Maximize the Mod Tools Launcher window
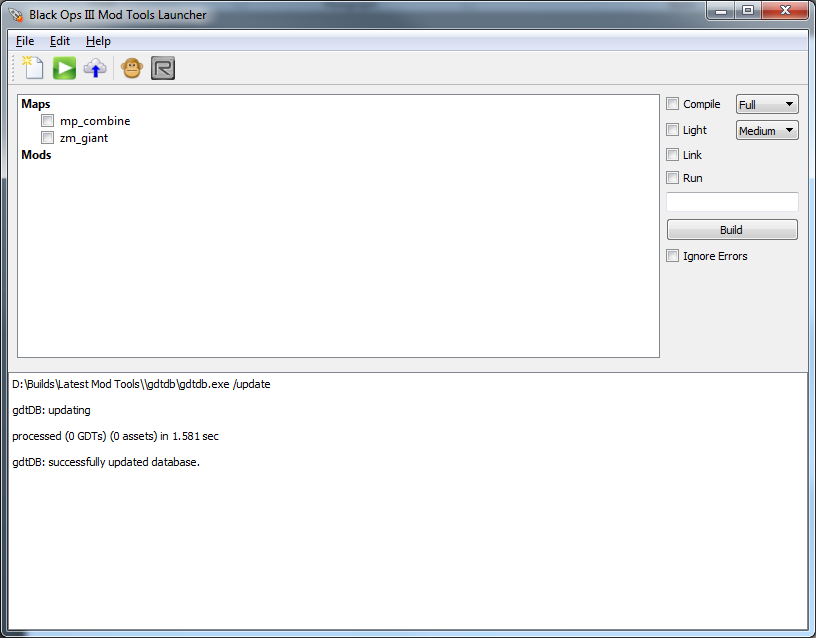Image resolution: width=816 pixels, height=638 pixels. point(748,11)
